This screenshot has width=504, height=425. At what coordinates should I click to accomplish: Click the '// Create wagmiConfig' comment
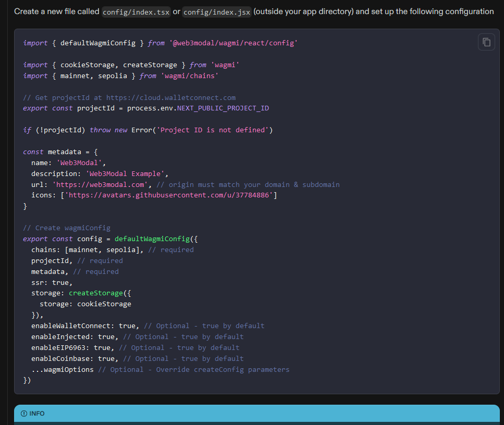(67, 228)
